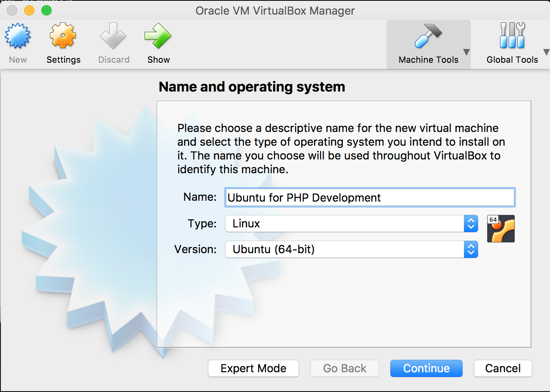Viewport: 550px width, 392px height.
Task: Close the VirtualBox Manager window
Action: (x=12, y=10)
